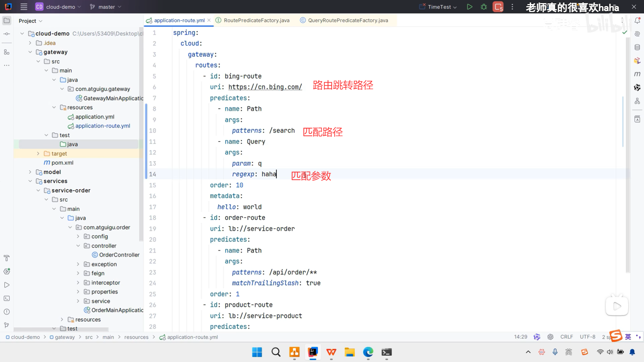Open OrderController in project tree
This screenshot has width=644, height=362.
[119, 255]
